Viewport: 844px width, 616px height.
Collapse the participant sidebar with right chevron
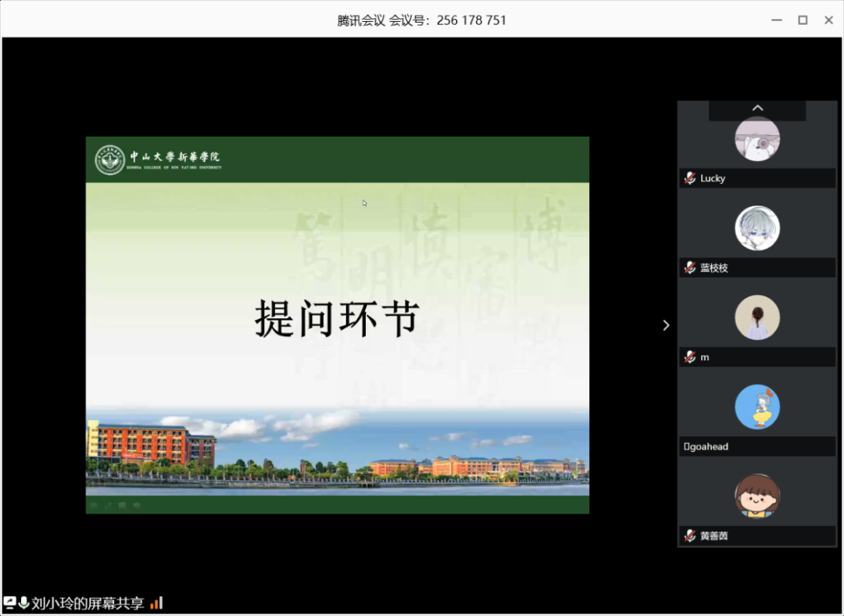tap(666, 325)
